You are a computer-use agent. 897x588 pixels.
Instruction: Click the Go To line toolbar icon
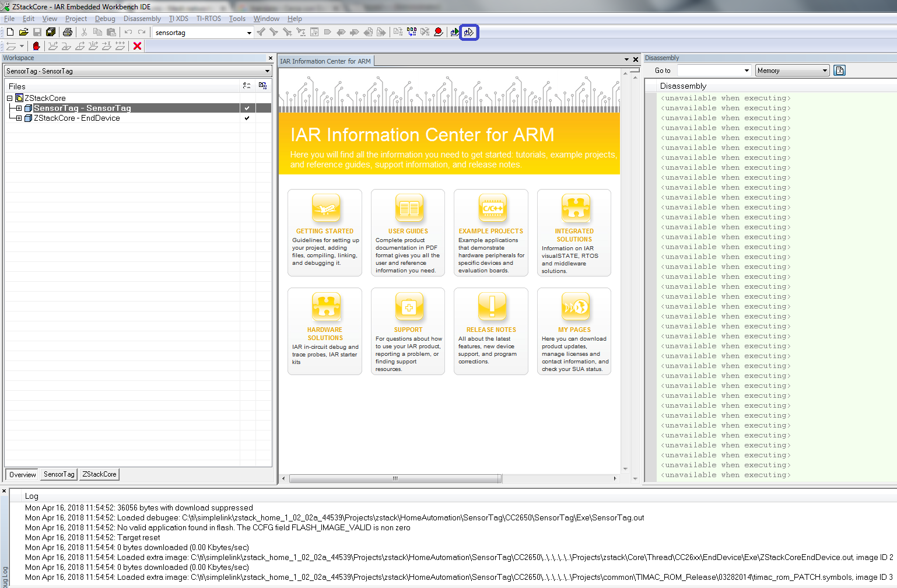314,32
